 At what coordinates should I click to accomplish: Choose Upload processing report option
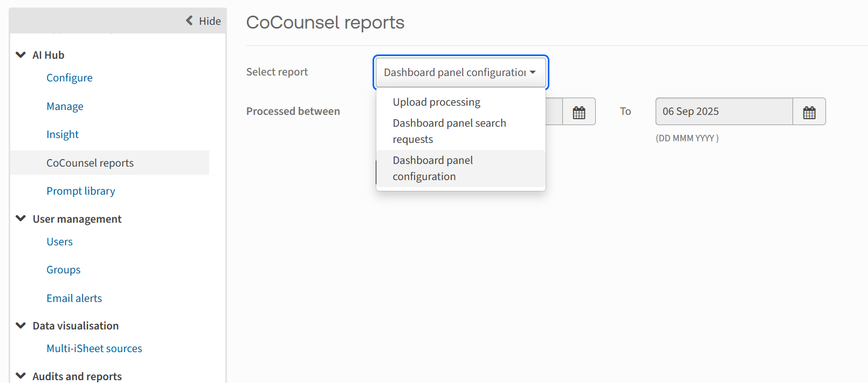(x=436, y=102)
